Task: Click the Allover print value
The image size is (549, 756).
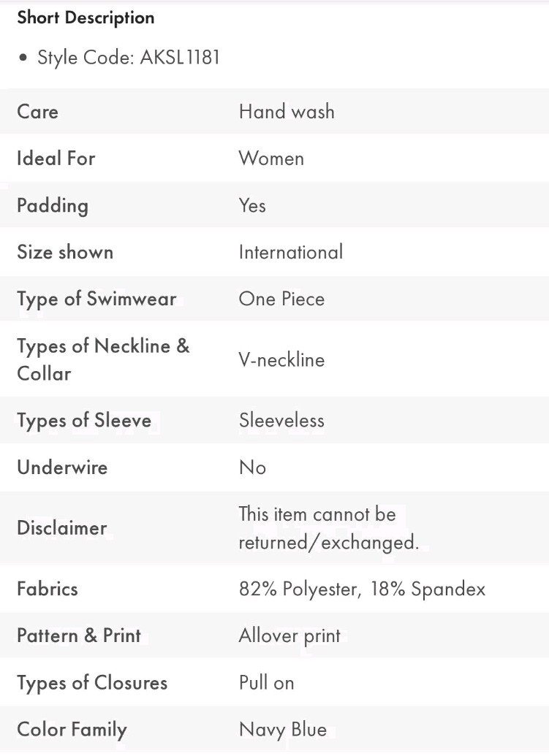Action: pos(289,635)
